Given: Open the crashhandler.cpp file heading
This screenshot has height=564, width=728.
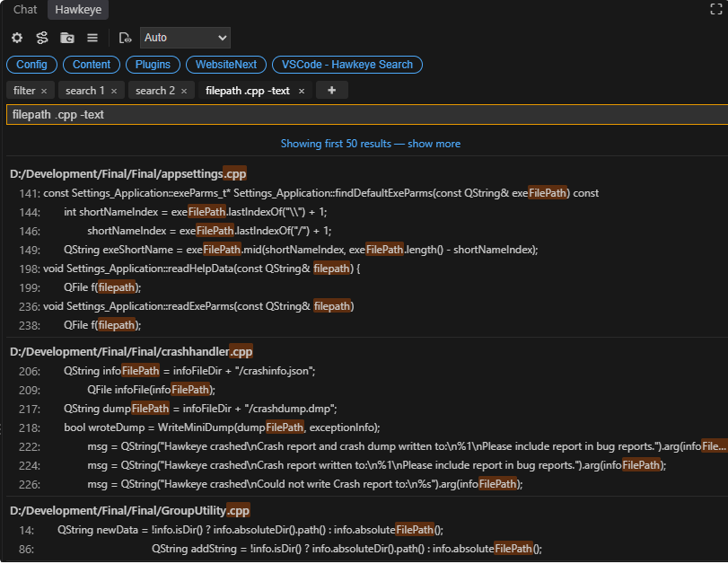Looking at the screenshot, I should pos(131,352).
